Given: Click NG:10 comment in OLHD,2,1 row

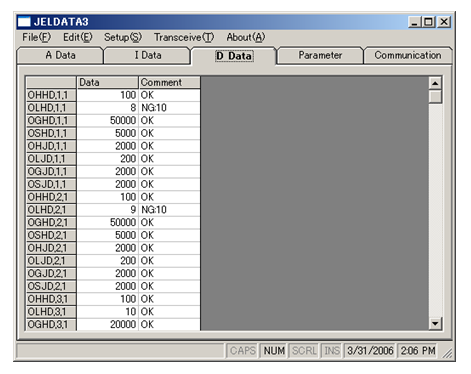Looking at the screenshot, I should click(x=169, y=210).
